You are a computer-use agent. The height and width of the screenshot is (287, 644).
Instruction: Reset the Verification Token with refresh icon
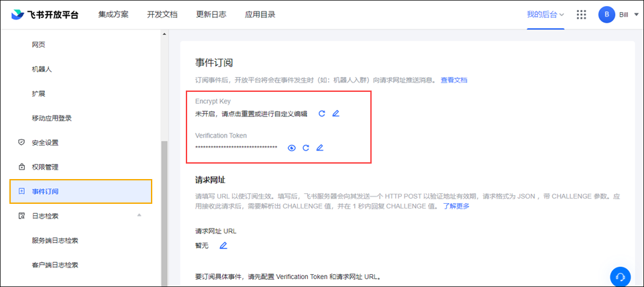tap(306, 148)
